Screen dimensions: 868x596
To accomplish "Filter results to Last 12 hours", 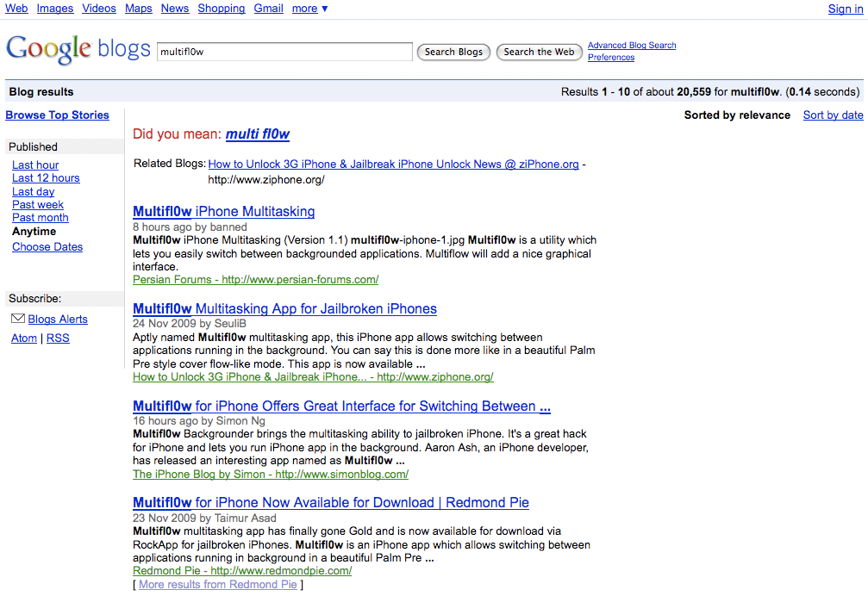I will [46, 178].
